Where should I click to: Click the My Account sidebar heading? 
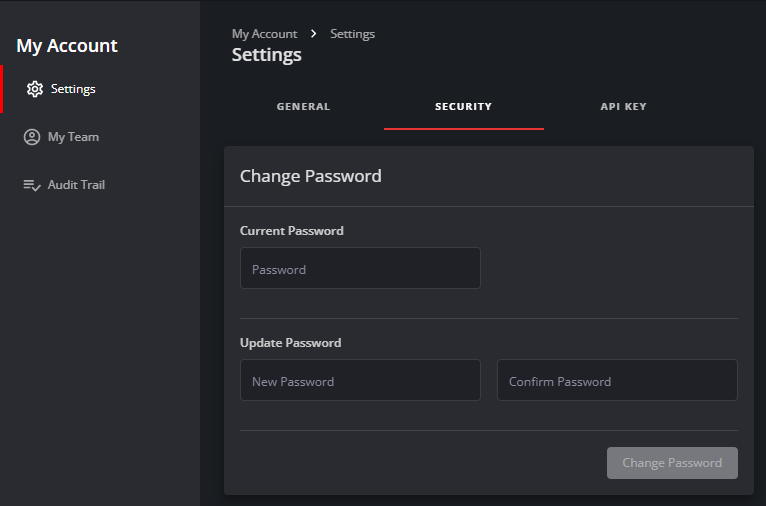click(x=67, y=46)
